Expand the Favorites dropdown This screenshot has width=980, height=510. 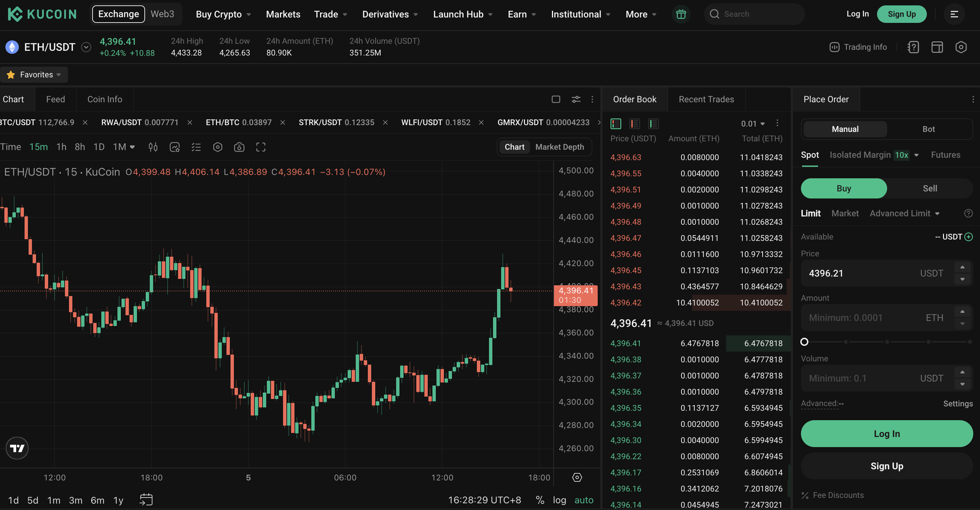[x=34, y=75]
